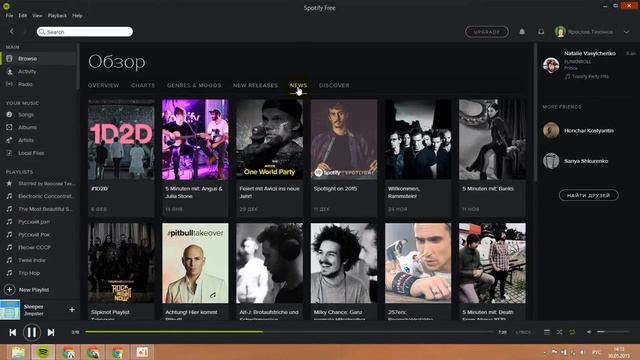Add current song Sleeper with plus icon
This screenshot has height=360, width=640.
pyautogui.click(x=72, y=310)
